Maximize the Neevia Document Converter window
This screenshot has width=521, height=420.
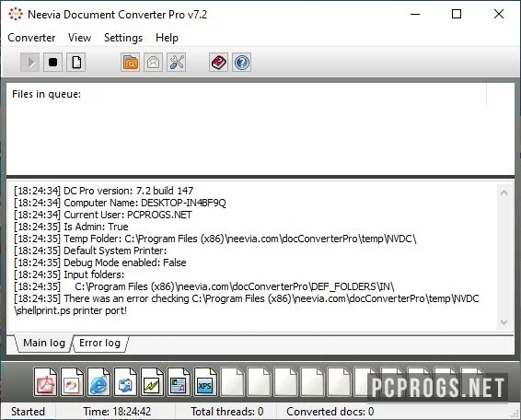coord(457,14)
